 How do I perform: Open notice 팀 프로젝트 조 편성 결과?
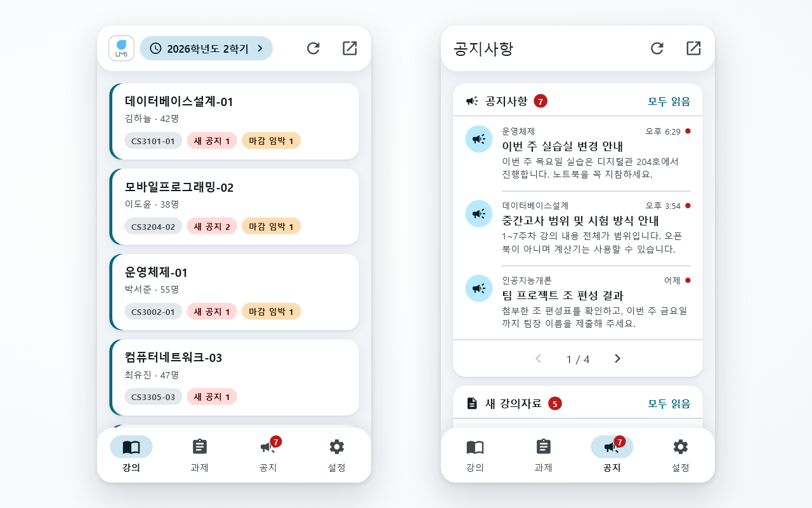[578, 302]
